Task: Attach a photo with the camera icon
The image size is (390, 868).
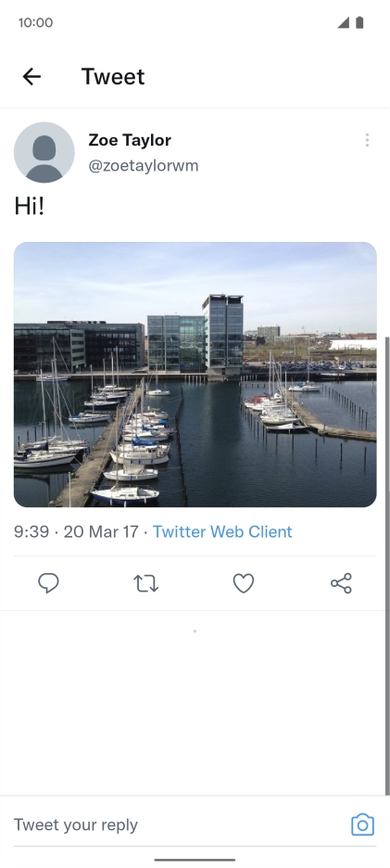Action: pos(363,824)
